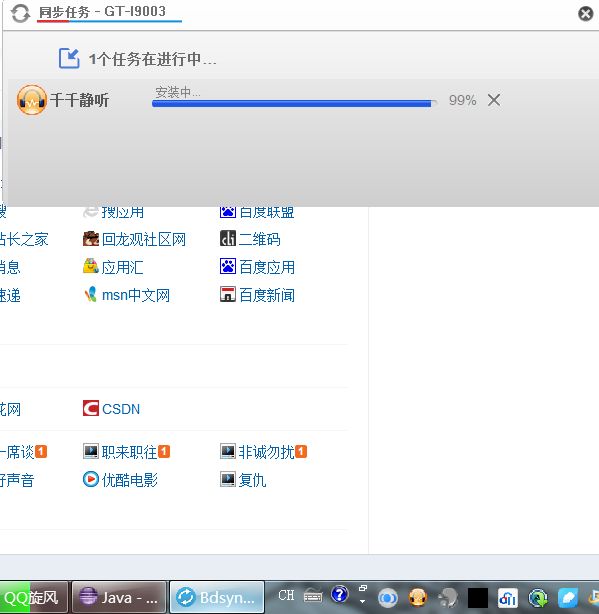Close the sync task panel
This screenshot has height=614, width=599.
coord(585,14)
